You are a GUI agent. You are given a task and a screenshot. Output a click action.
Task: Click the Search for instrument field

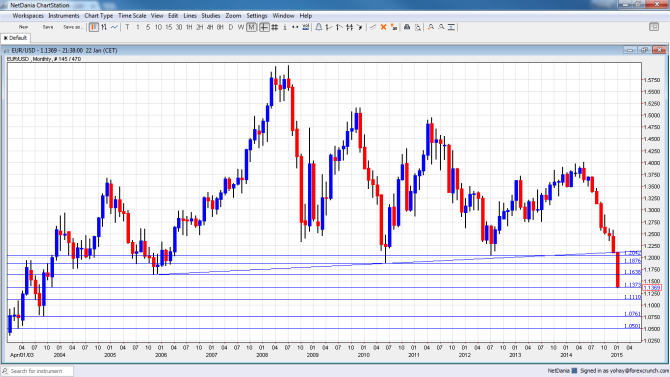[38, 371]
